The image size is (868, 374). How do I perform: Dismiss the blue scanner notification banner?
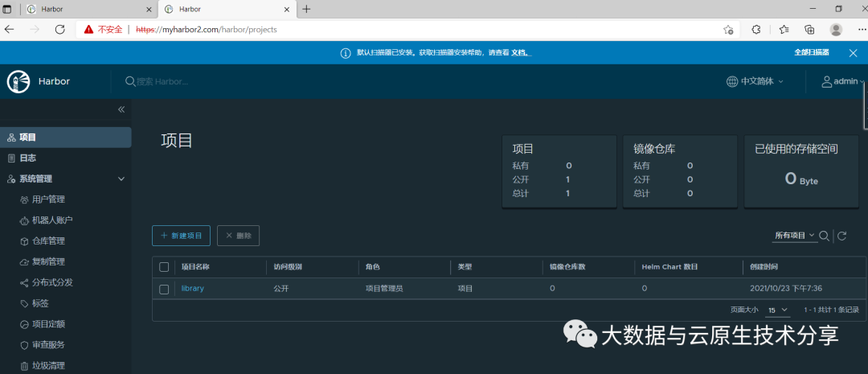click(x=853, y=52)
